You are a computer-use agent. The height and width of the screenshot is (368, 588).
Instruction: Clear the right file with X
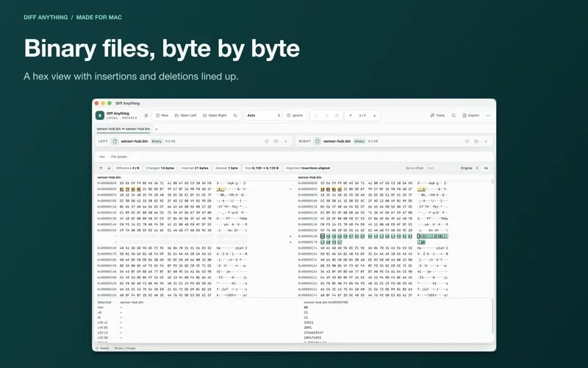tap(486, 141)
